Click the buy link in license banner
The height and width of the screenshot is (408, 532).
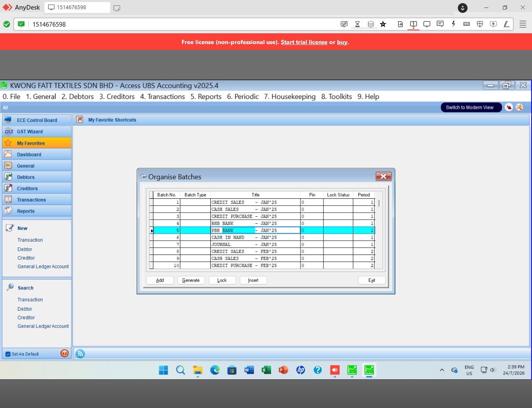coord(342,42)
